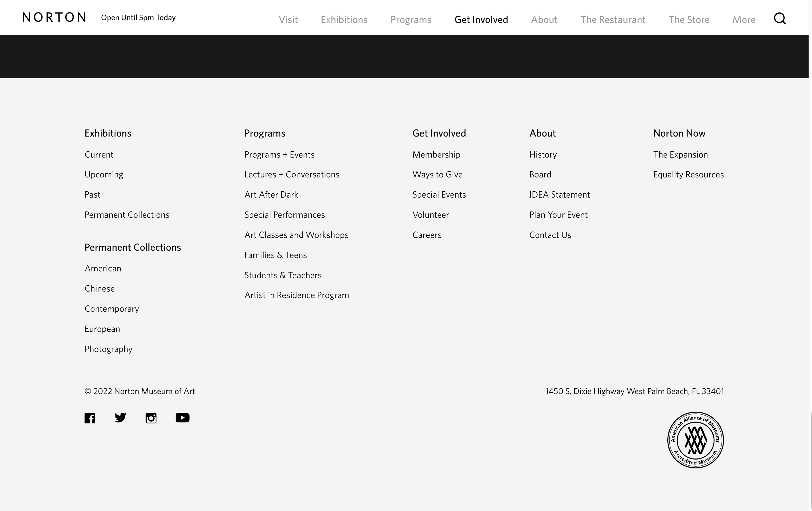Click the Twitter bird icon
812x511 pixels.
[x=120, y=418]
